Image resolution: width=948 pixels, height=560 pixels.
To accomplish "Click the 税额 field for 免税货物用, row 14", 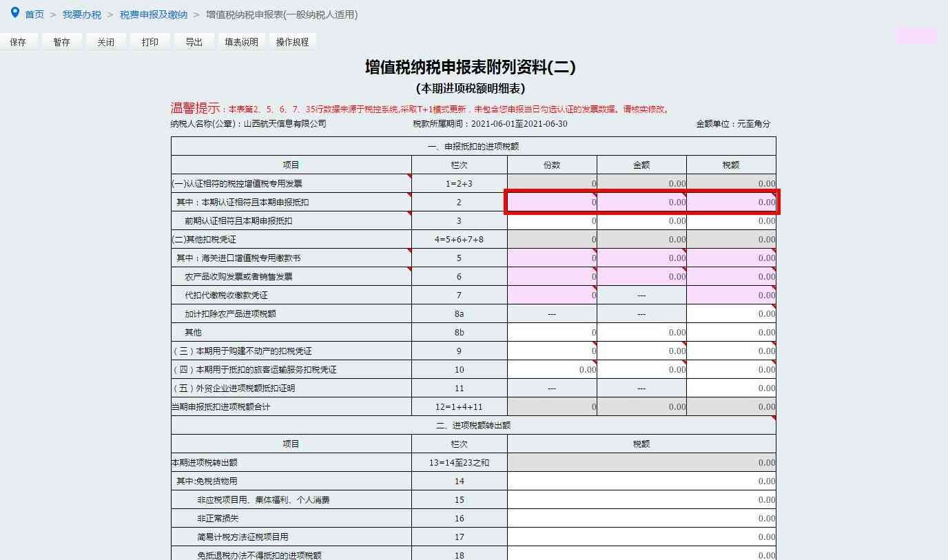I will (x=641, y=481).
